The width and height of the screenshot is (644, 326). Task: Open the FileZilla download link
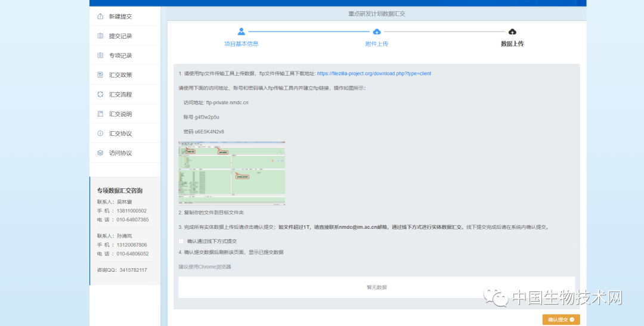click(x=374, y=74)
